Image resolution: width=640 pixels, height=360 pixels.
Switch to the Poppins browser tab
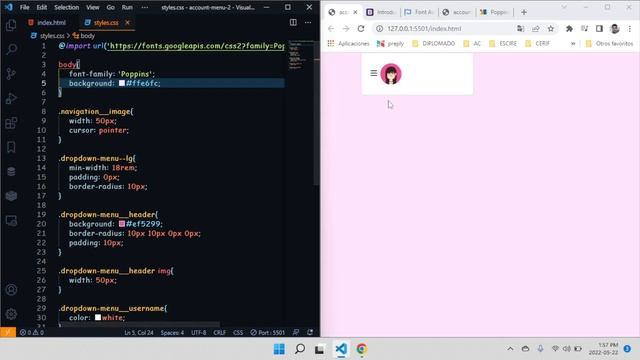(x=494, y=12)
